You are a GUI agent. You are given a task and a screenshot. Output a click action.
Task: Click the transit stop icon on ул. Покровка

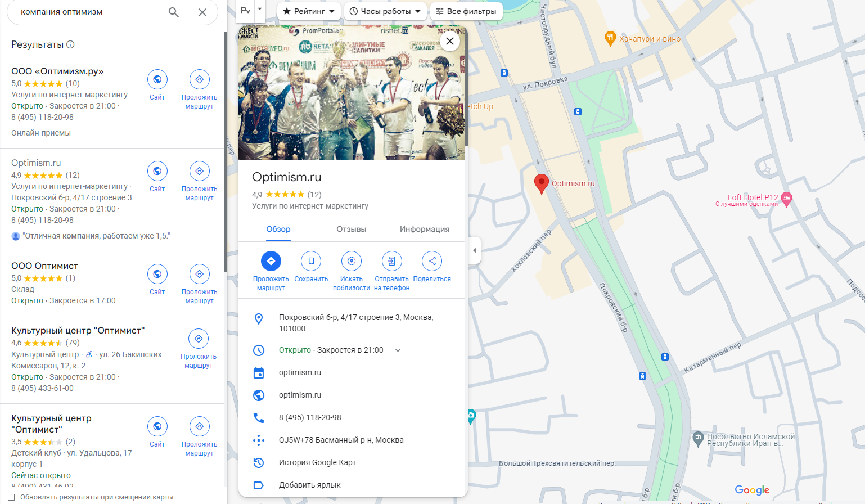504,73
